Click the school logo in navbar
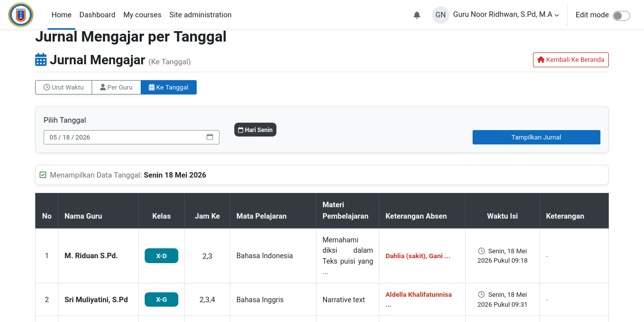Viewport: 644px width, 322px height. click(x=21, y=15)
